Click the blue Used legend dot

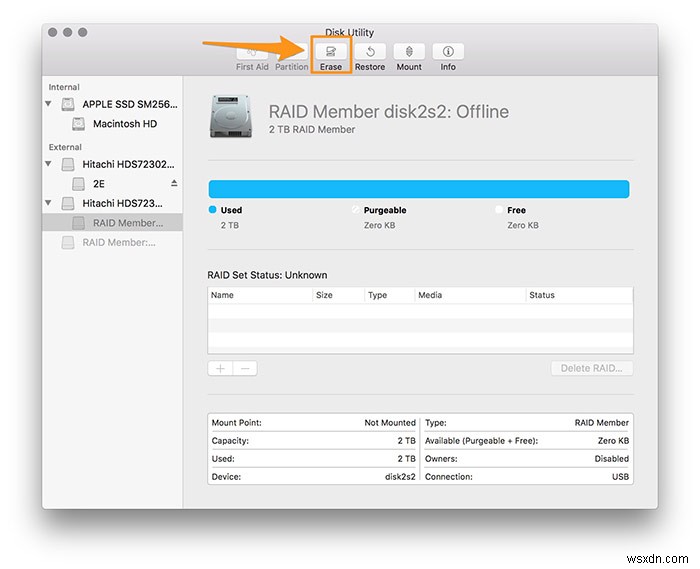point(212,210)
